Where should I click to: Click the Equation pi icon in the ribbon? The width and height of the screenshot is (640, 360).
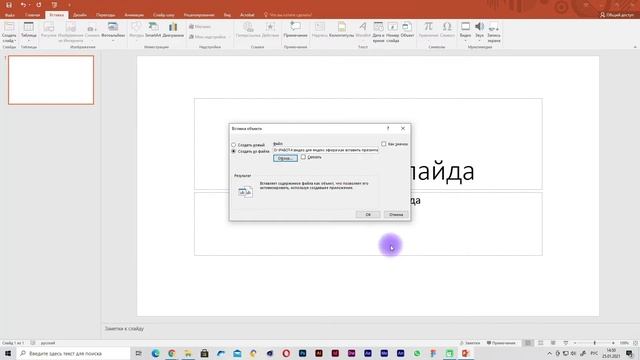pos(428,27)
